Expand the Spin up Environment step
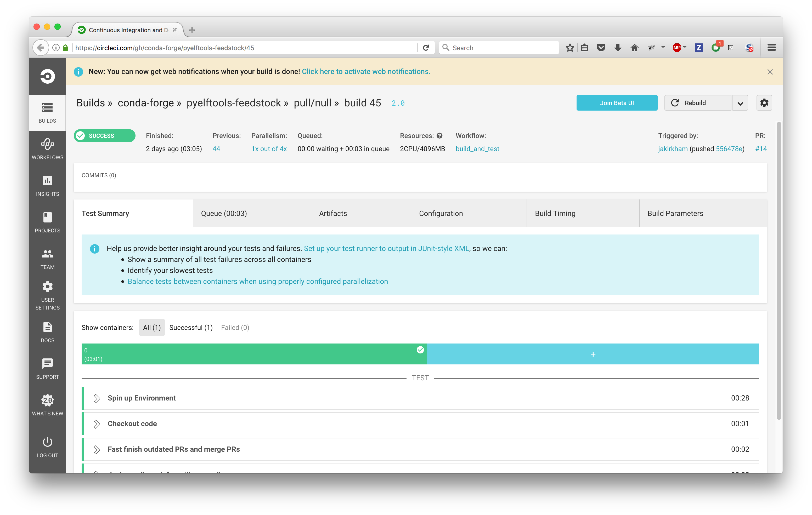This screenshot has width=812, height=515. [97, 398]
